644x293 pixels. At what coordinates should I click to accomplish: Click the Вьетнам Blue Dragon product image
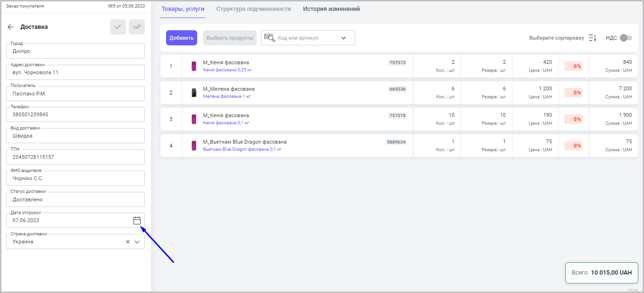click(x=194, y=146)
